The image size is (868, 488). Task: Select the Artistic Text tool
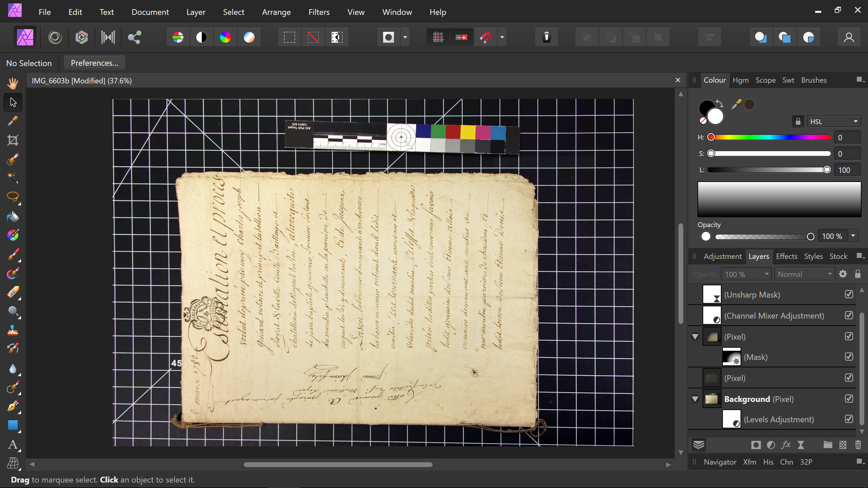pyautogui.click(x=13, y=444)
